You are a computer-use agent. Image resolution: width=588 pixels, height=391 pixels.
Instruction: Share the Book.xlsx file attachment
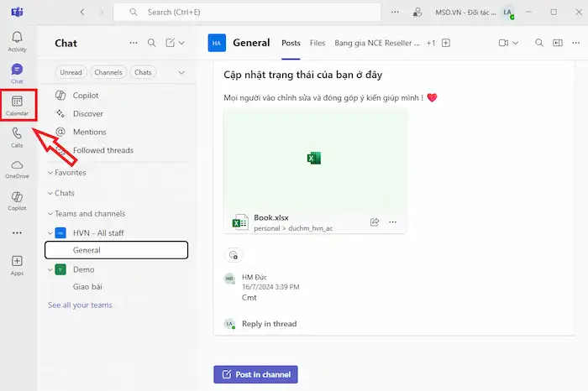pos(375,222)
